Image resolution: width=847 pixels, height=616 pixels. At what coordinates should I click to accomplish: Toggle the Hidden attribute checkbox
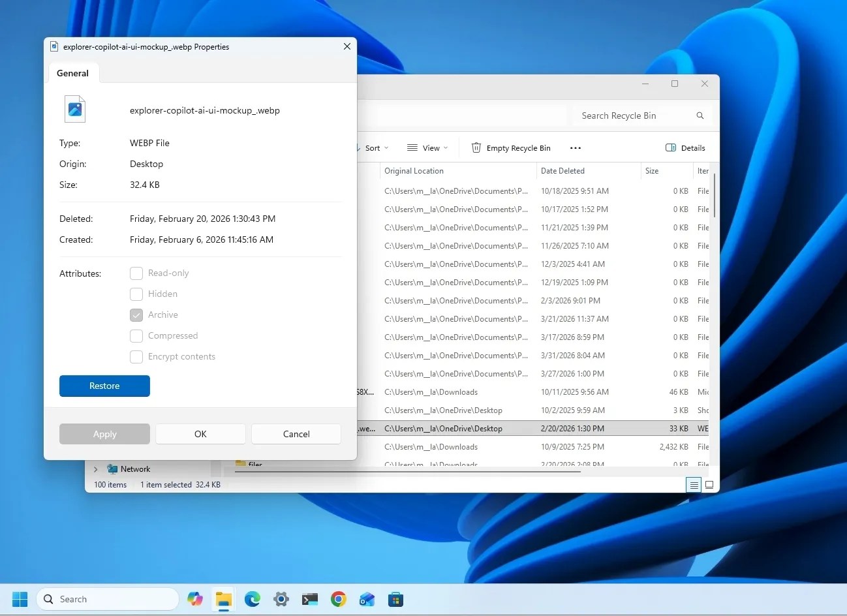tap(136, 294)
